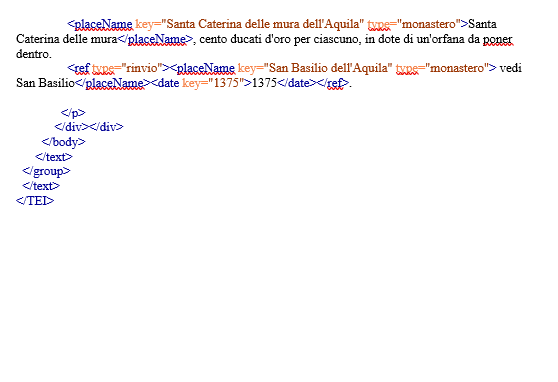Click the 'Santa Caterina delle mura dell'Aquila' key value
This screenshot has height=382, width=558.
(x=263, y=24)
